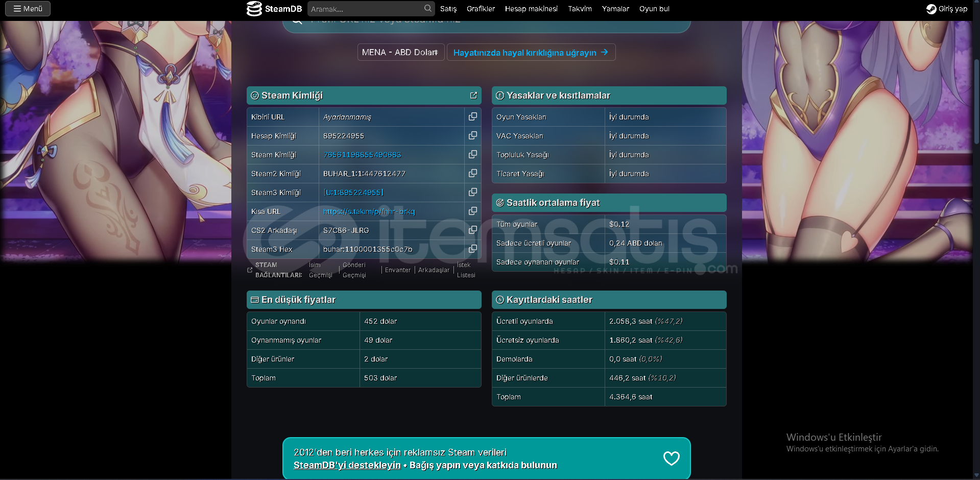Select VAC Yasakları İyi durumda status
Screen dimensions: 980x480
(629, 136)
